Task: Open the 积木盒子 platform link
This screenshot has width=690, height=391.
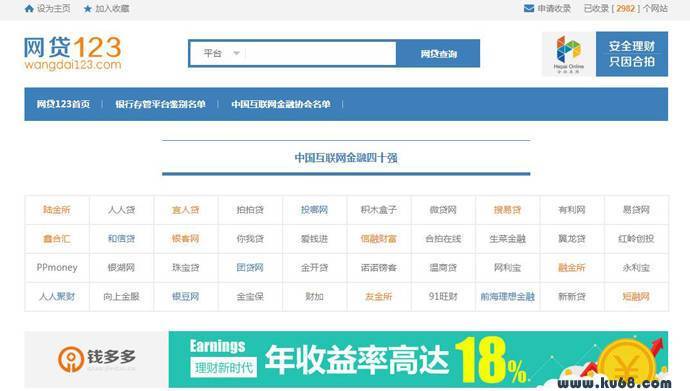Action: pos(378,210)
